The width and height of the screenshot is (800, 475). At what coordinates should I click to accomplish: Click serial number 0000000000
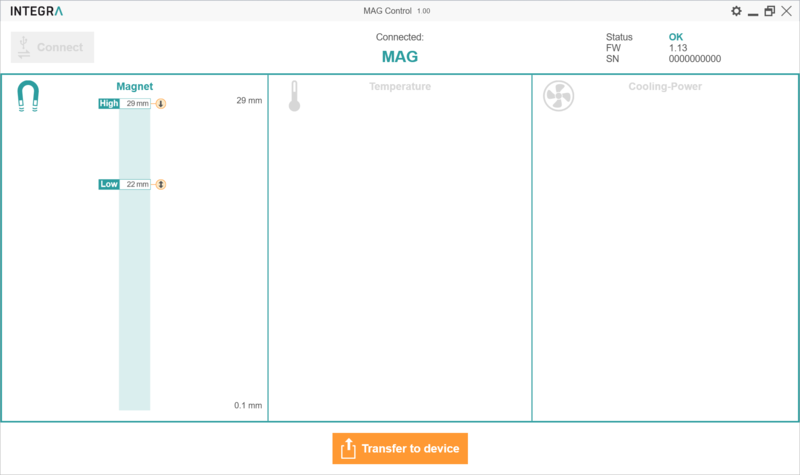695,59
